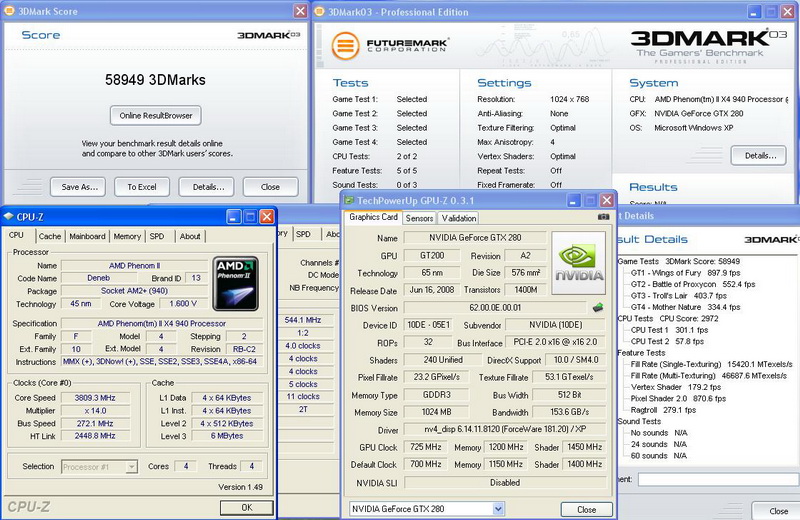Select the Fill Rate (Multi-Texturing) row
The width and height of the screenshot is (800, 520).
tap(709, 375)
